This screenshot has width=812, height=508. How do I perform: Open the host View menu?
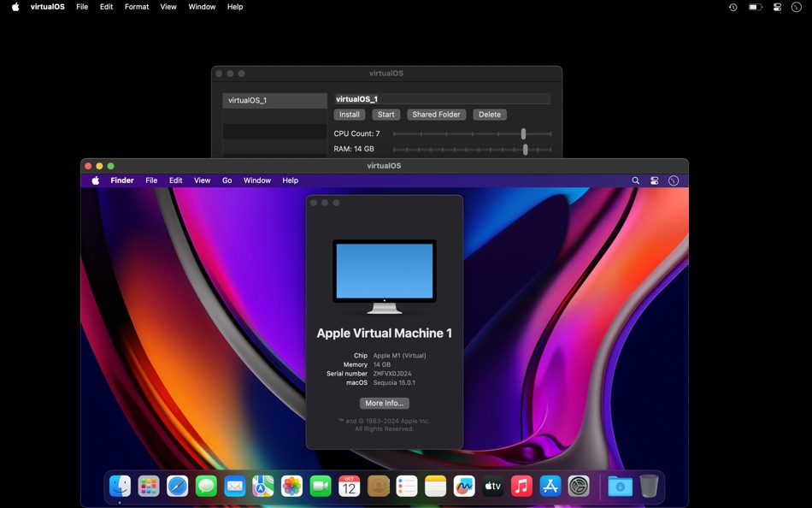168,7
